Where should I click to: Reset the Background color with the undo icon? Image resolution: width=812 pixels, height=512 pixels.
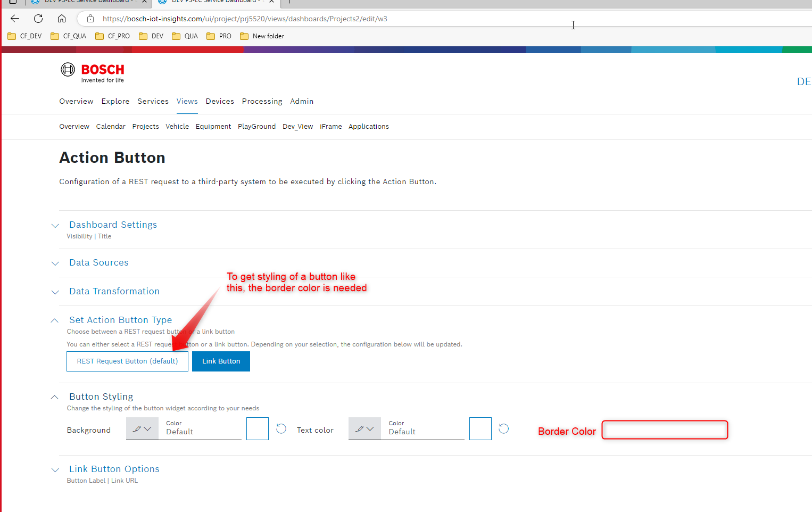281,429
